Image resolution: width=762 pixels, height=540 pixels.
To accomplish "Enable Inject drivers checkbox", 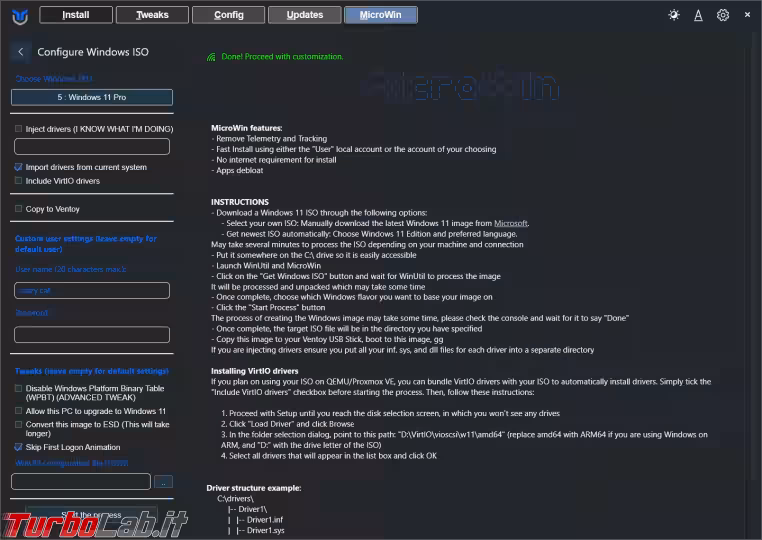I will [x=18, y=129].
